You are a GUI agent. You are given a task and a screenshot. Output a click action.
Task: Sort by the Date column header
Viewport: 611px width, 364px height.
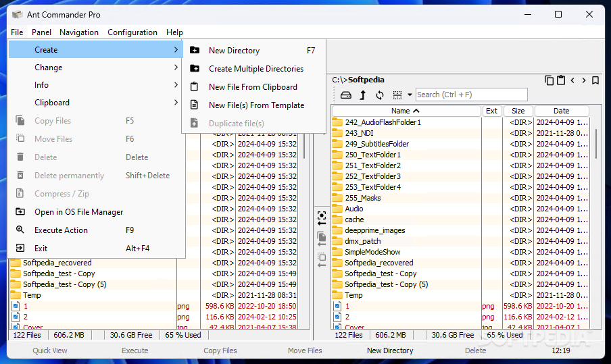[x=561, y=111]
